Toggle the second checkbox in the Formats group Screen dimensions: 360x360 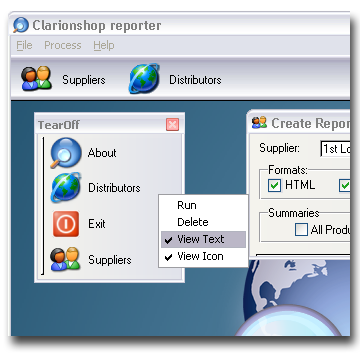[345, 185]
